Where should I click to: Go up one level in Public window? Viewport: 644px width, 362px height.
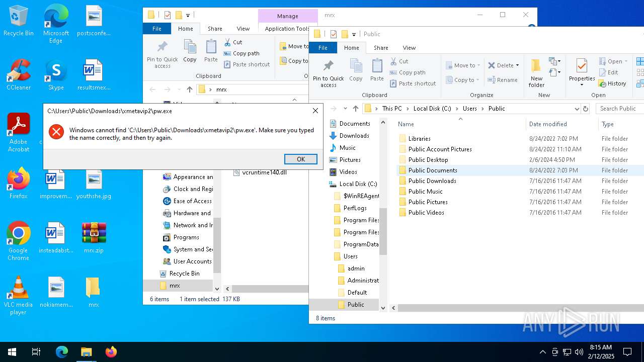(x=356, y=109)
